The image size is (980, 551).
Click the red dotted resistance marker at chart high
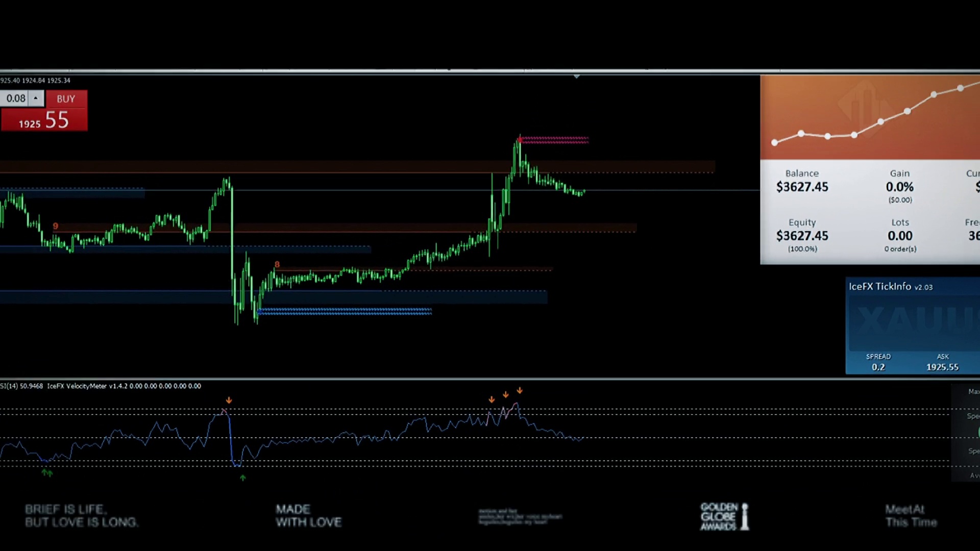click(x=554, y=140)
